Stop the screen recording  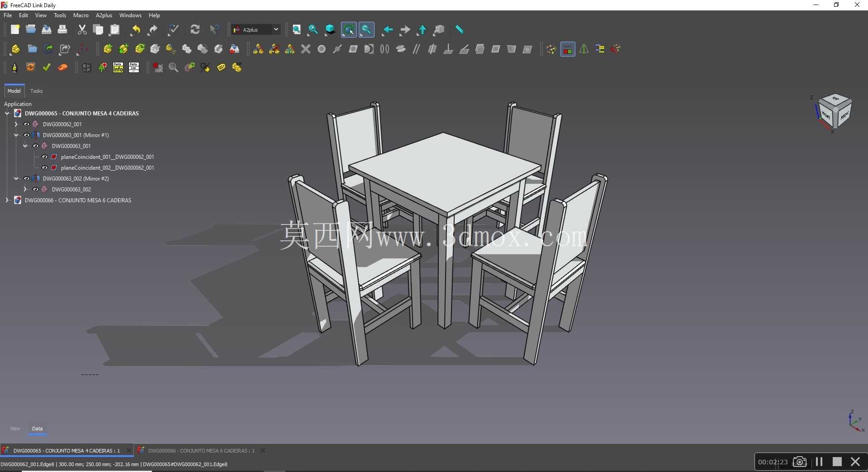(837, 462)
